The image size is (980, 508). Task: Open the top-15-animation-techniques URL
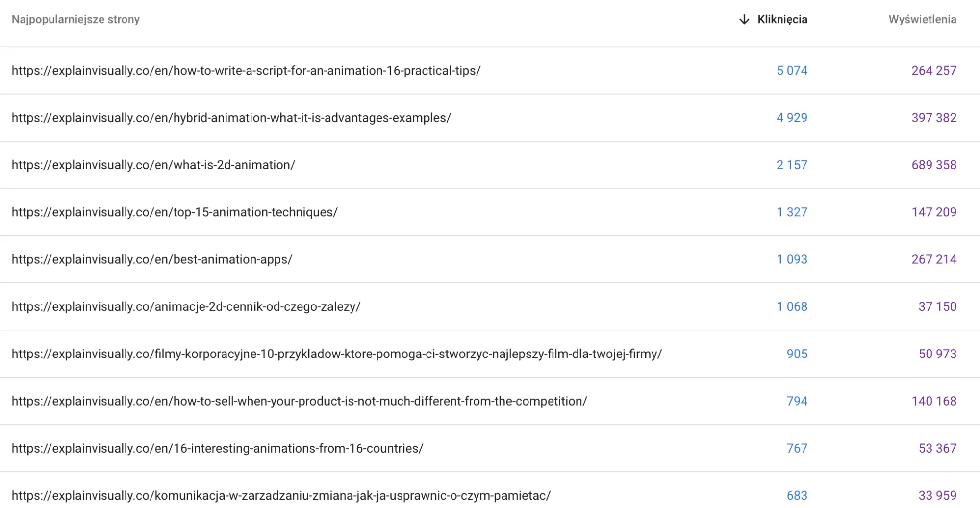[175, 212]
